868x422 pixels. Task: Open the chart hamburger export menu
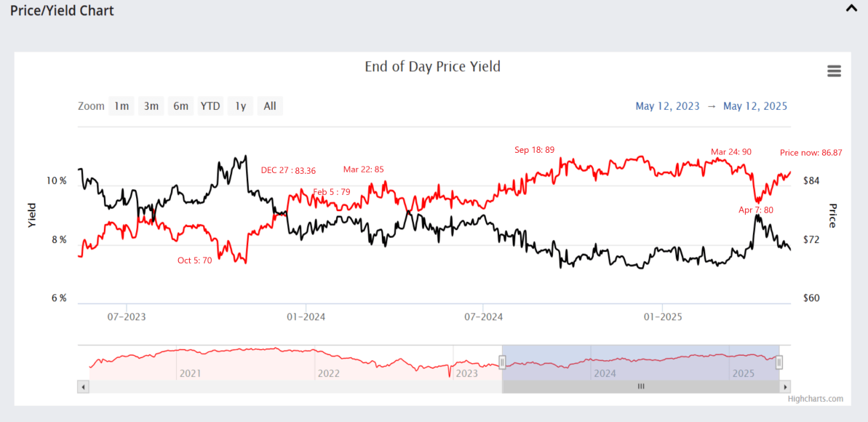coord(834,71)
